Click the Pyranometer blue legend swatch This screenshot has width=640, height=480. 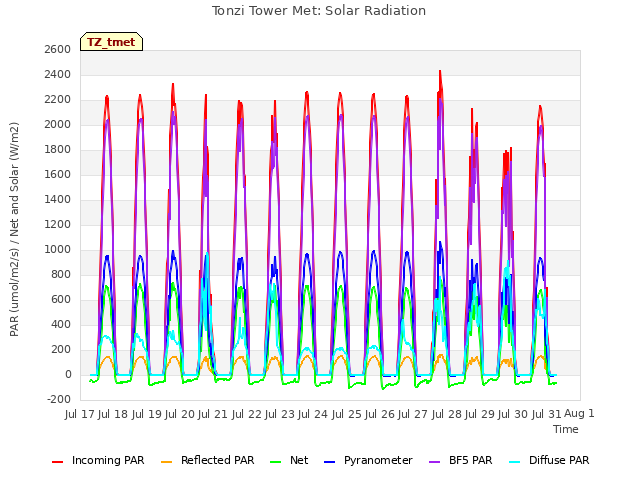(329, 461)
